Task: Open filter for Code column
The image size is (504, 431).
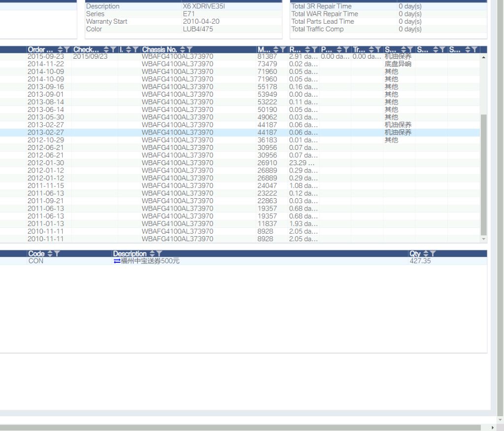Action: tap(57, 253)
